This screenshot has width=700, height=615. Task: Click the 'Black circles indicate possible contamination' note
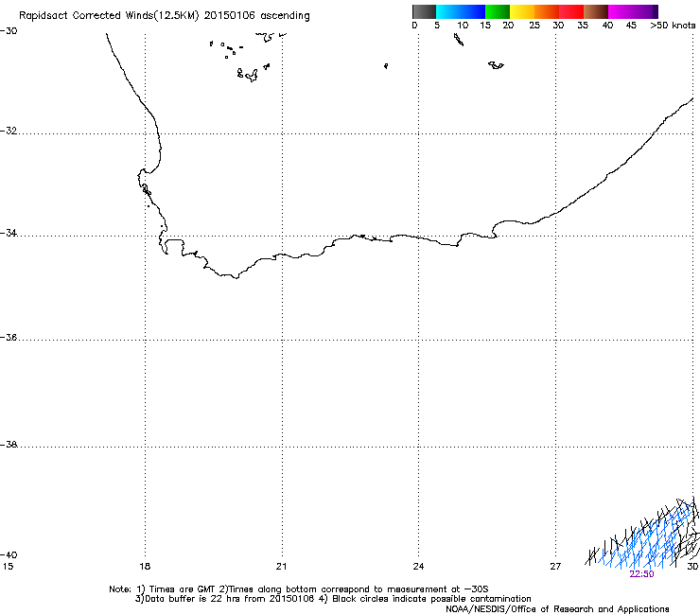[x=431, y=599]
